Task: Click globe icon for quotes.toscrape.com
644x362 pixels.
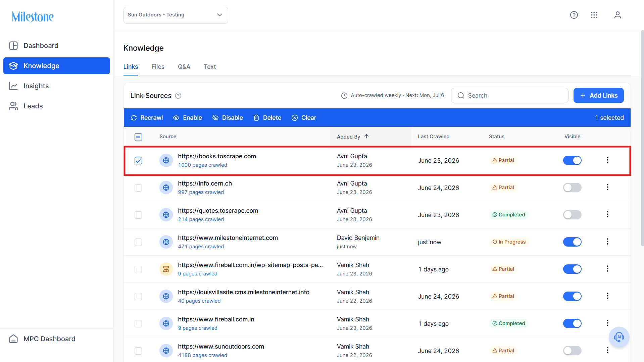Action: coord(166,215)
